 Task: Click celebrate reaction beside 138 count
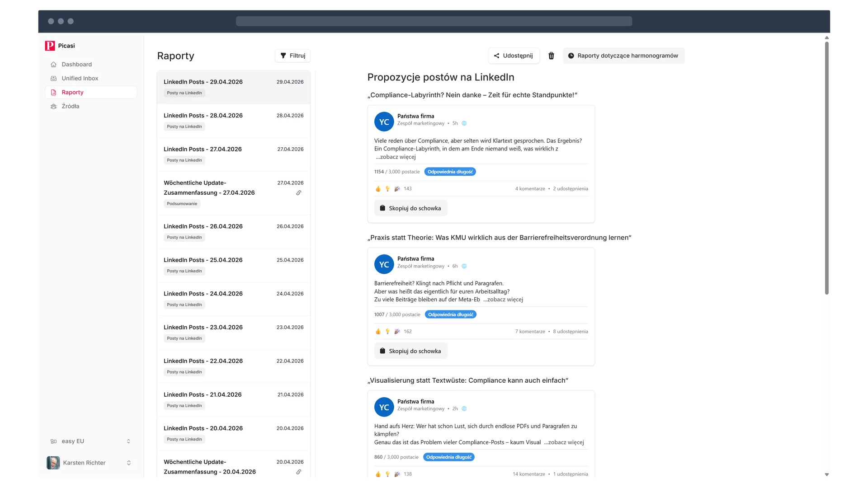(397, 474)
